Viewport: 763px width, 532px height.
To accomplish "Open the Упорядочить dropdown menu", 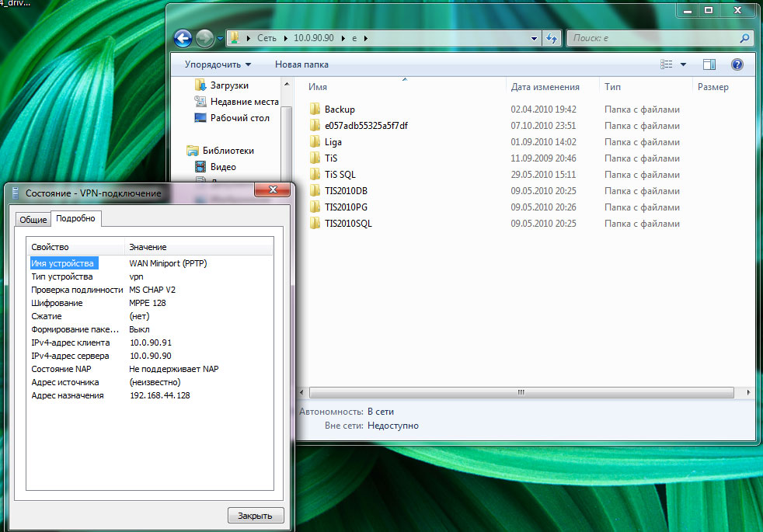I will 218,64.
